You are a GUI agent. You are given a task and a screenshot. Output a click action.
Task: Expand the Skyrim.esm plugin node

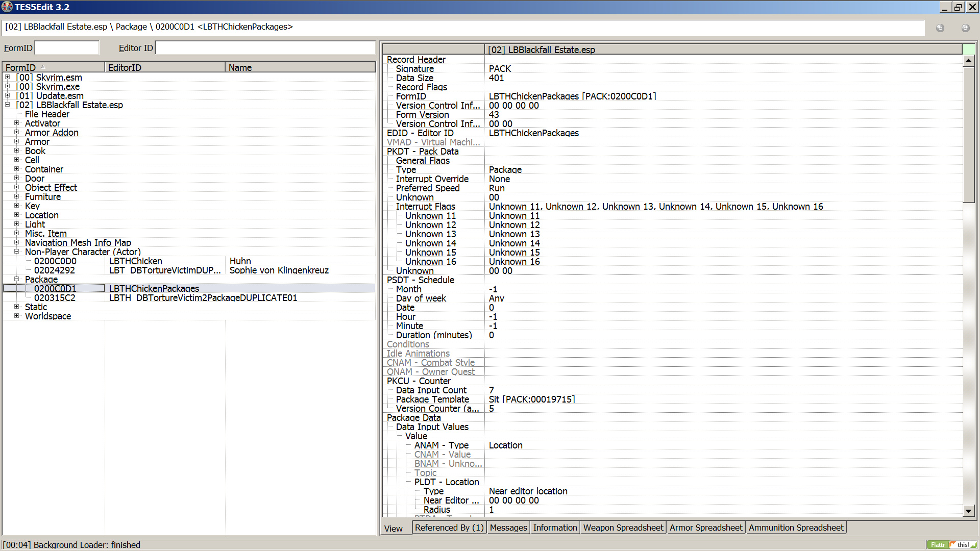(8, 77)
